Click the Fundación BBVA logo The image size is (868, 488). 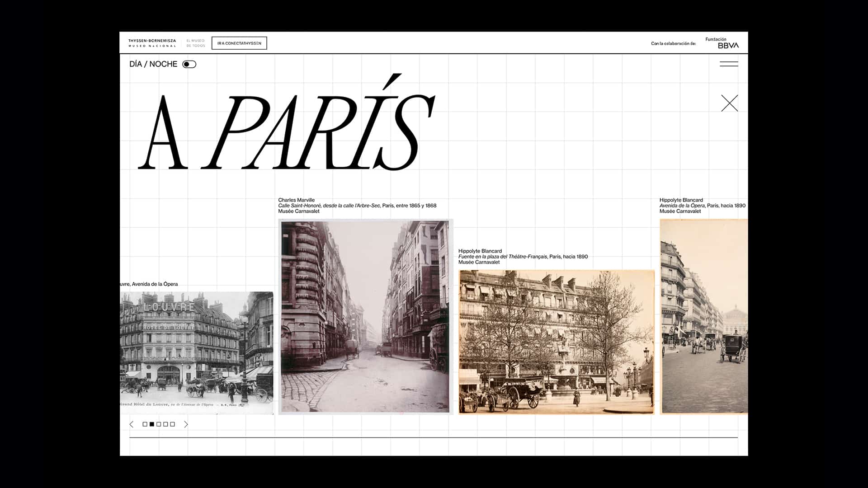(722, 43)
